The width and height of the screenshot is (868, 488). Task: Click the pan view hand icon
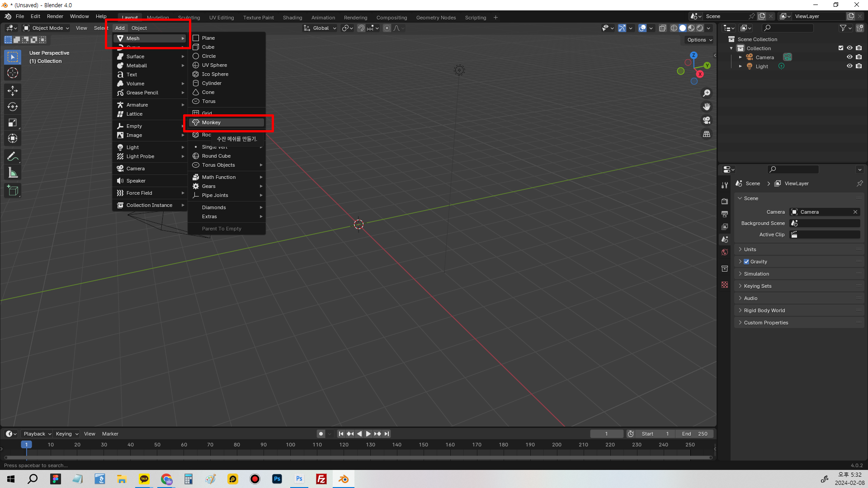point(707,107)
